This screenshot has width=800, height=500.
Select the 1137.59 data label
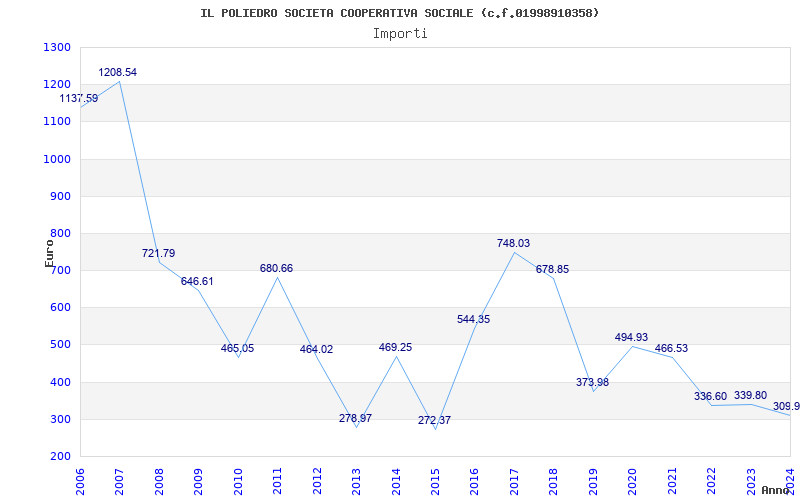pyautogui.click(x=79, y=98)
